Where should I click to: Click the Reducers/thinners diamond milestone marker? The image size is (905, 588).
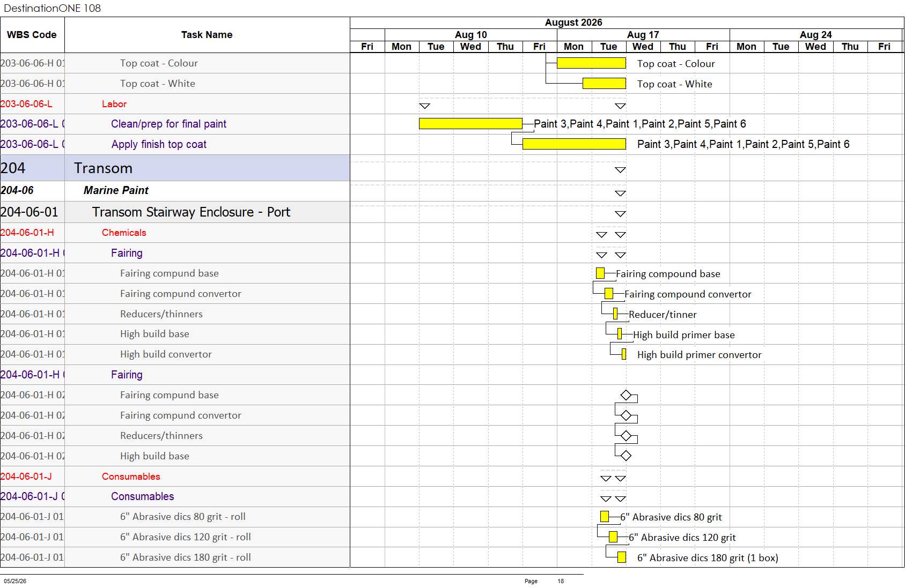click(626, 436)
